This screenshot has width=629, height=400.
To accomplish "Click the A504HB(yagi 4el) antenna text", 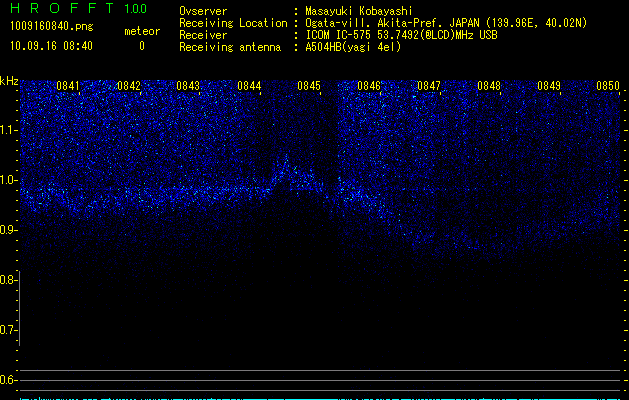I will tap(353, 47).
